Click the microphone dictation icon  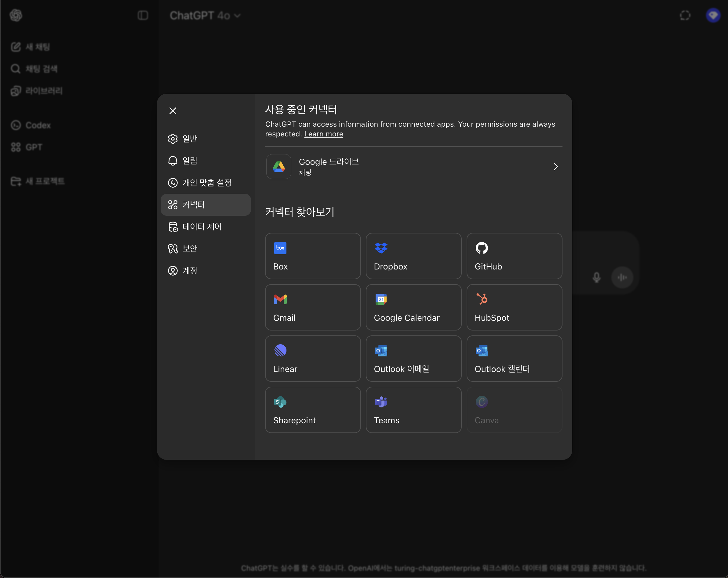coord(597,277)
